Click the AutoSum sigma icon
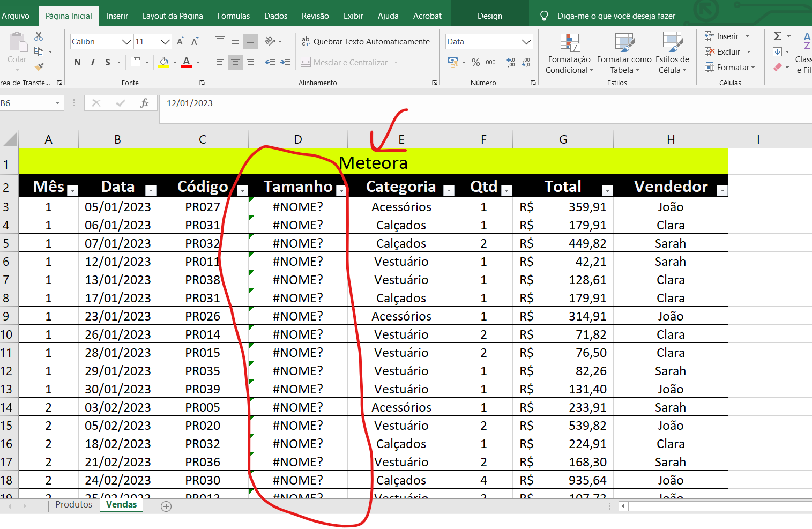This screenshot has height=529, width=812. point(777,36)
